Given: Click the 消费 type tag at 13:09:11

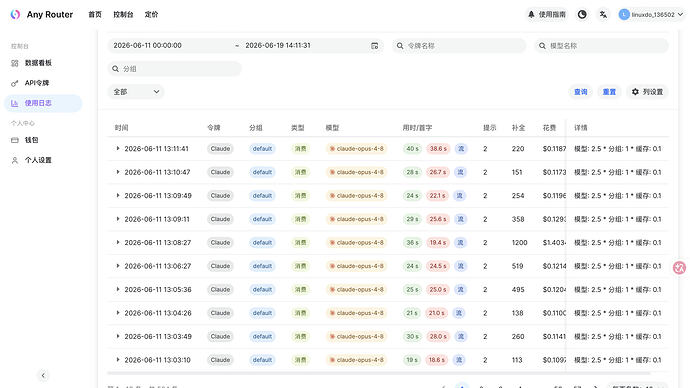Looking at the screenshot, I should 301,219.
